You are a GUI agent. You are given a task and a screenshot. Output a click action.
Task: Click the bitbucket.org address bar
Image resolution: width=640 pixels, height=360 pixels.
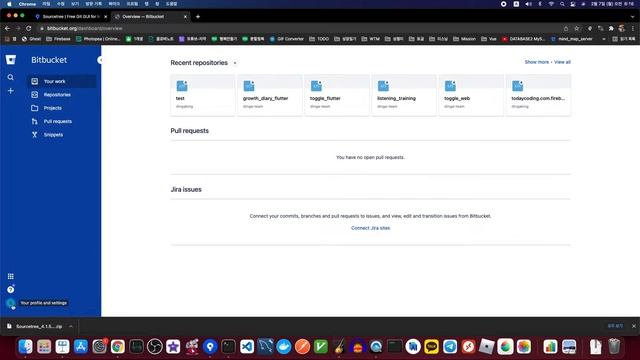[300, 28]
